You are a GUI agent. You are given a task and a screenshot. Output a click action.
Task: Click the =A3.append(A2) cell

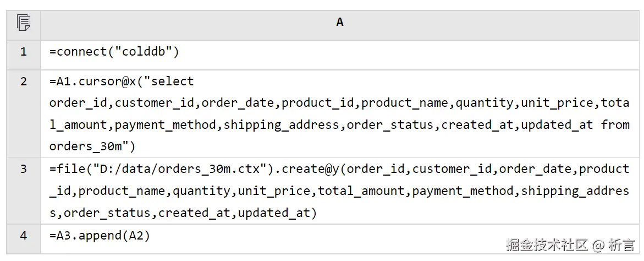click(100, 236)
